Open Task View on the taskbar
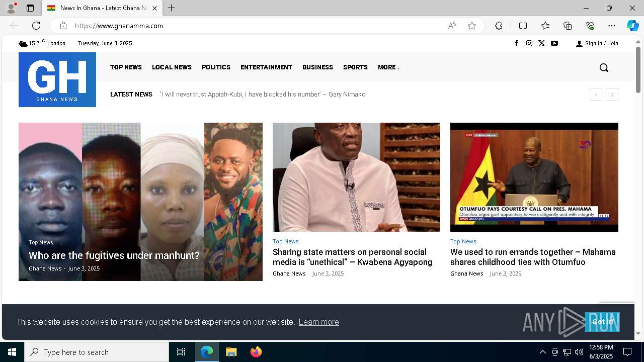 [x=181, y=352]
